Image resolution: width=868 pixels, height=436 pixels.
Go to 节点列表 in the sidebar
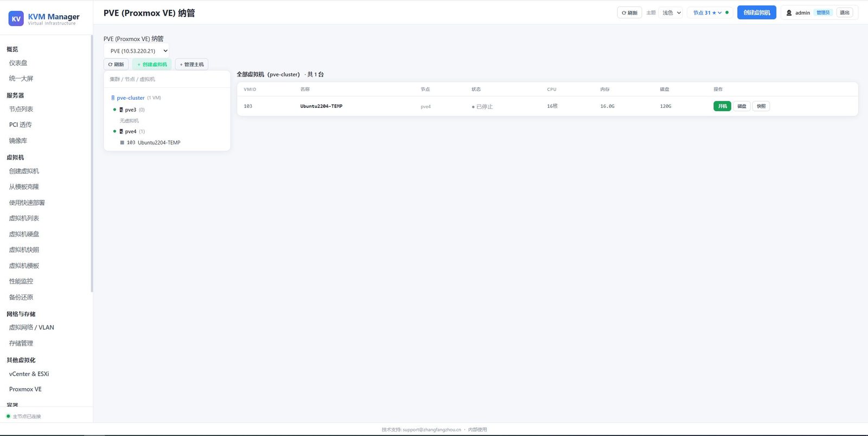tap(21, 109)
